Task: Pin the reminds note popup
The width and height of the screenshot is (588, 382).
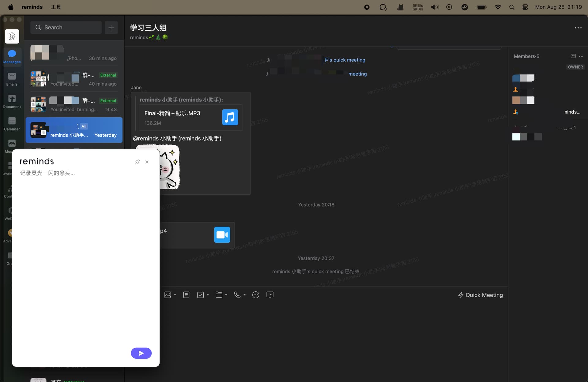Action: (137, 162)
